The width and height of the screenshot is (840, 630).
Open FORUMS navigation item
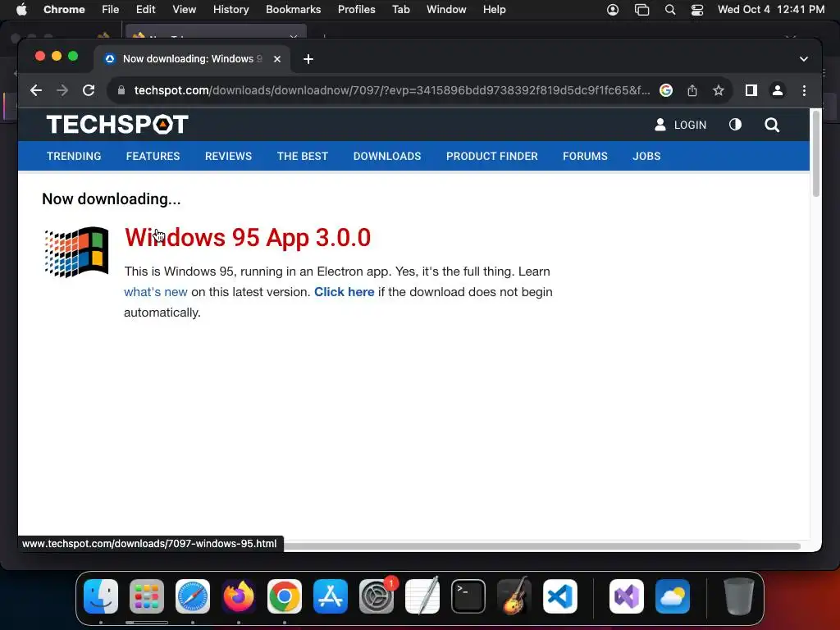[x=585, y=156]
